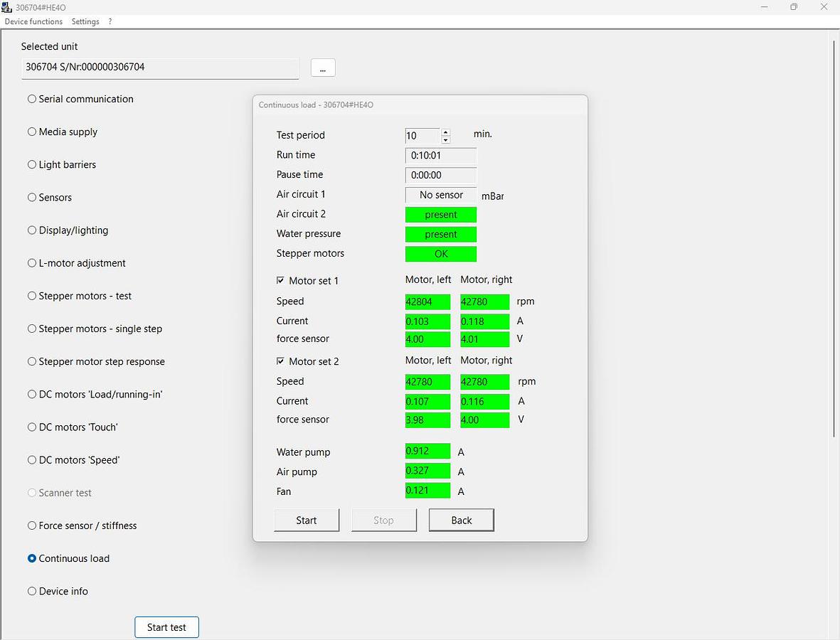Click Motor set 2 right current 0.116

click(485, 402)
